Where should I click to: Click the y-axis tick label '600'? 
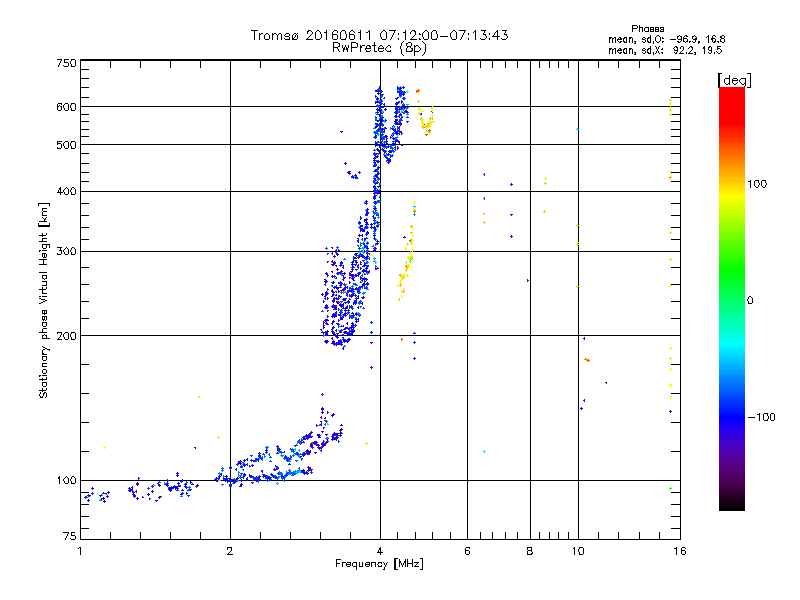tap(66, 107)
